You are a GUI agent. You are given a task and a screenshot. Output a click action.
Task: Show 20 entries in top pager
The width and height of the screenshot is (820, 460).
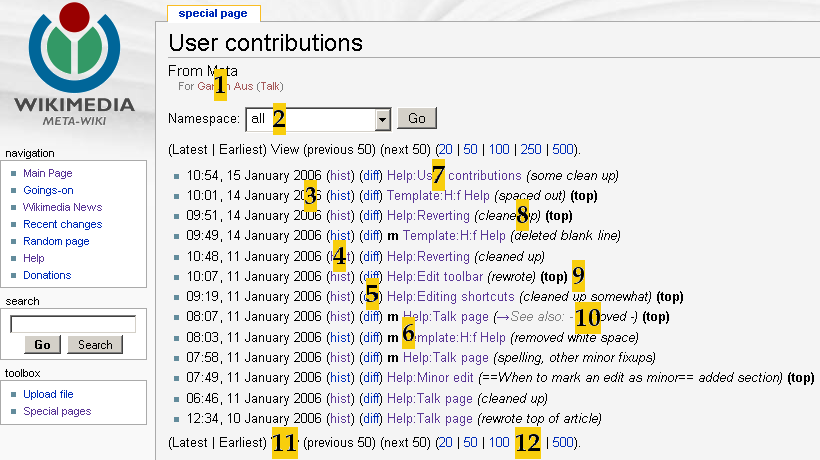click(446, 150)
